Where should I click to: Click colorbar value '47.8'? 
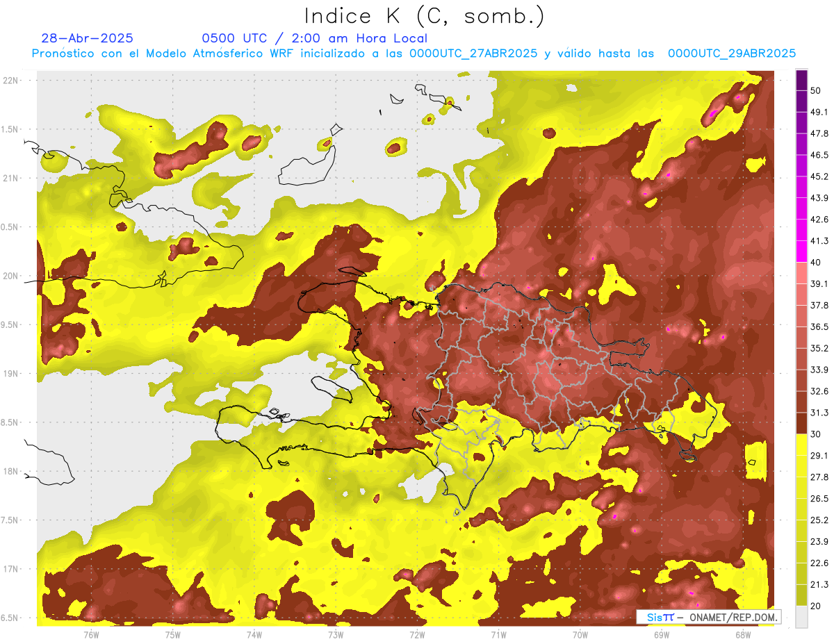pos(819,134)
